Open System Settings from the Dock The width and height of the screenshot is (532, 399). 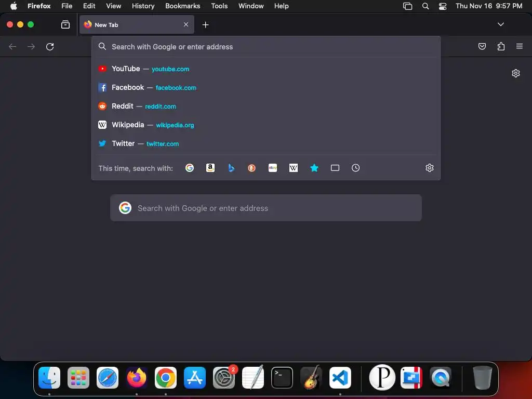(224, 378)
